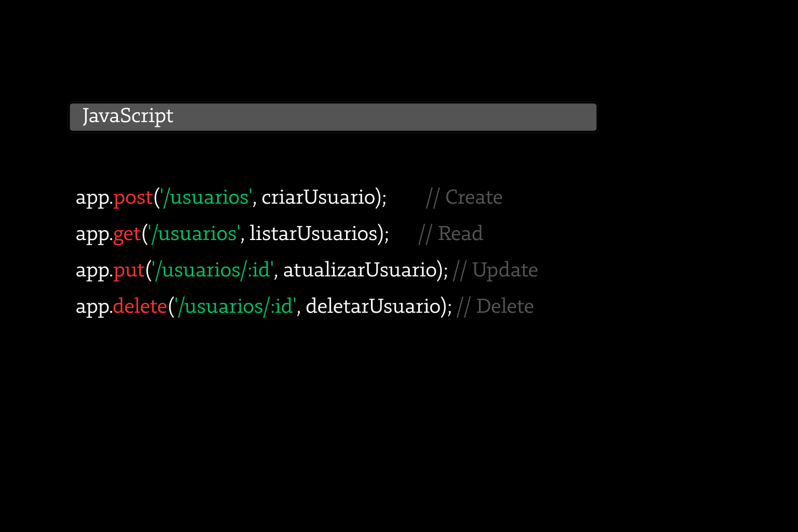Click the // Update comment
Image resolution: width=798 pixels, height=532 pixels.
[x=495, y=271]
